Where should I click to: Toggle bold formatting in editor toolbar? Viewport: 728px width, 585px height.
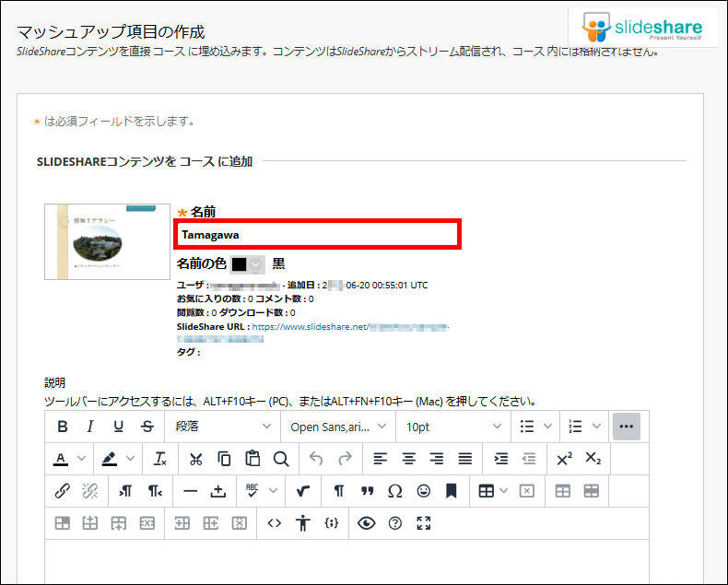63,427
